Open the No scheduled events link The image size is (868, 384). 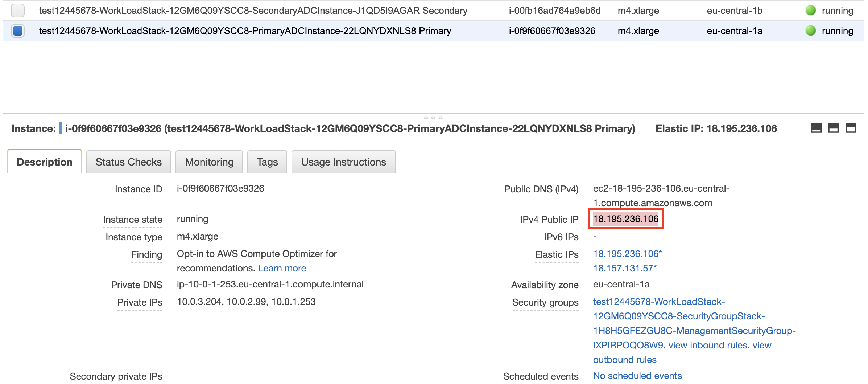tap(637, 376)
